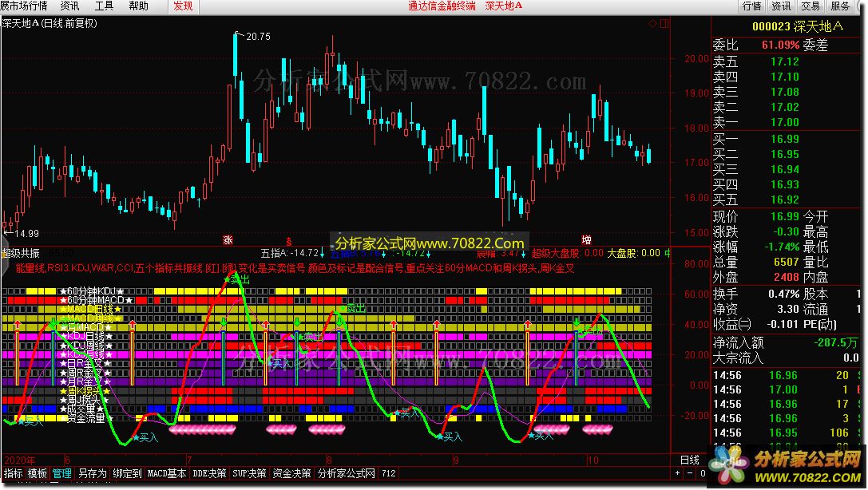
Task: Click the plus zoom button at bottom right
Action: tap(678, 473)
